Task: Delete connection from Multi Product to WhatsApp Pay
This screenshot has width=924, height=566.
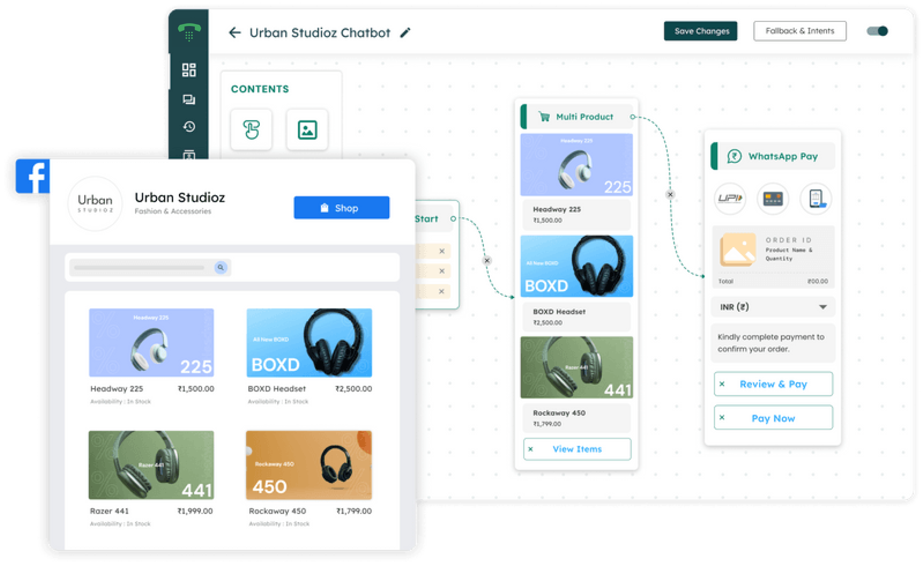Action: [x=670, y=194]
